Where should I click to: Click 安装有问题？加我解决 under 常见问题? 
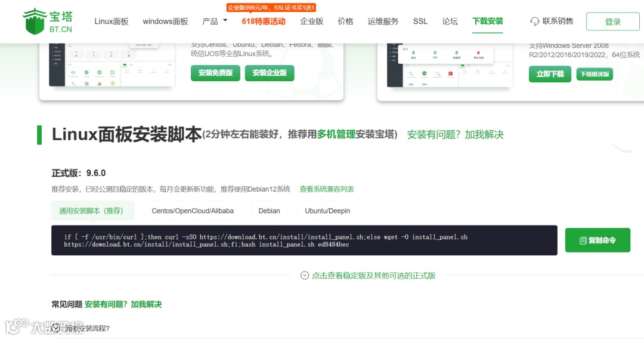pos(123,304)
